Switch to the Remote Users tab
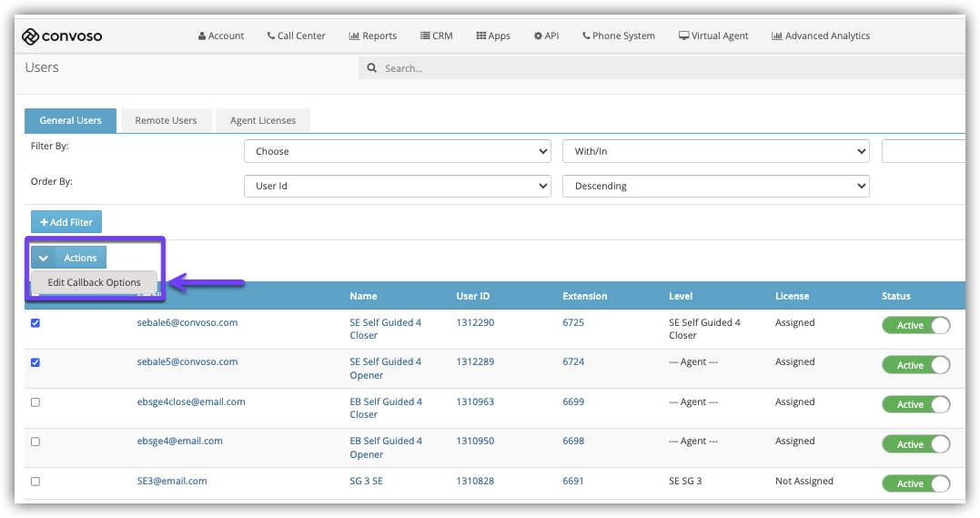Screen dimensions: 980x518 [166, 120]
